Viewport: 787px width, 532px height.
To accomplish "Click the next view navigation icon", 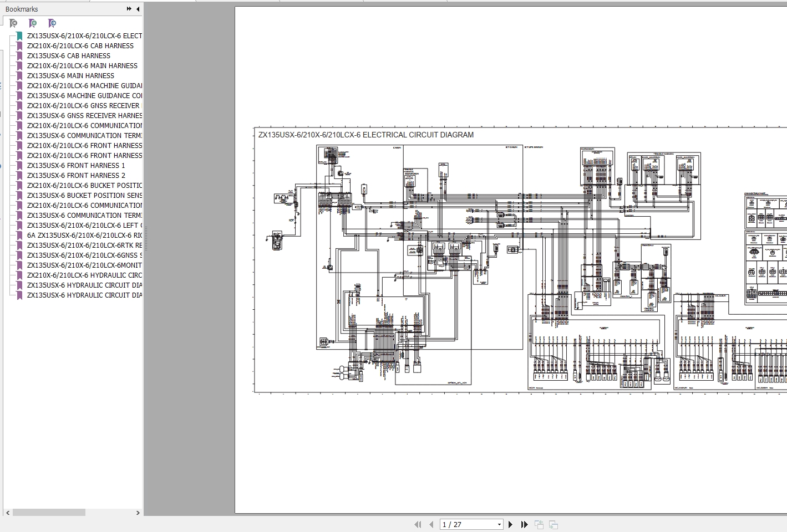I will 553,524.
